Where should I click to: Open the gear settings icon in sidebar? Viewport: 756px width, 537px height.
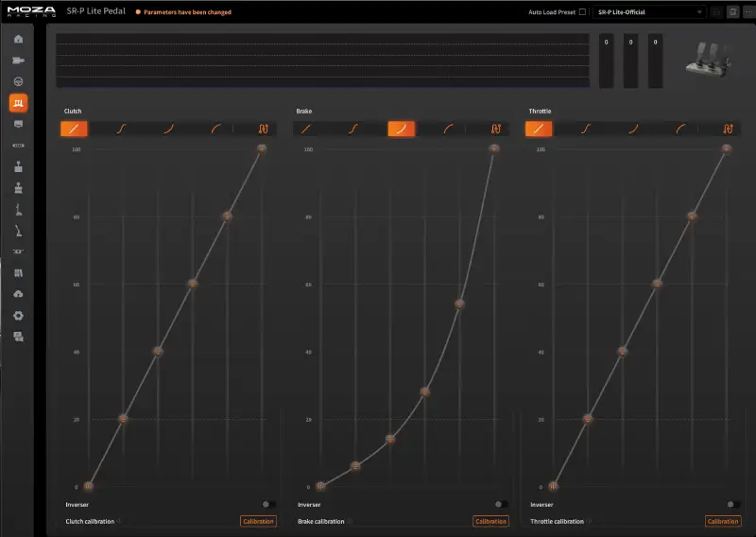pyautogui.click(x=18, y=315)
